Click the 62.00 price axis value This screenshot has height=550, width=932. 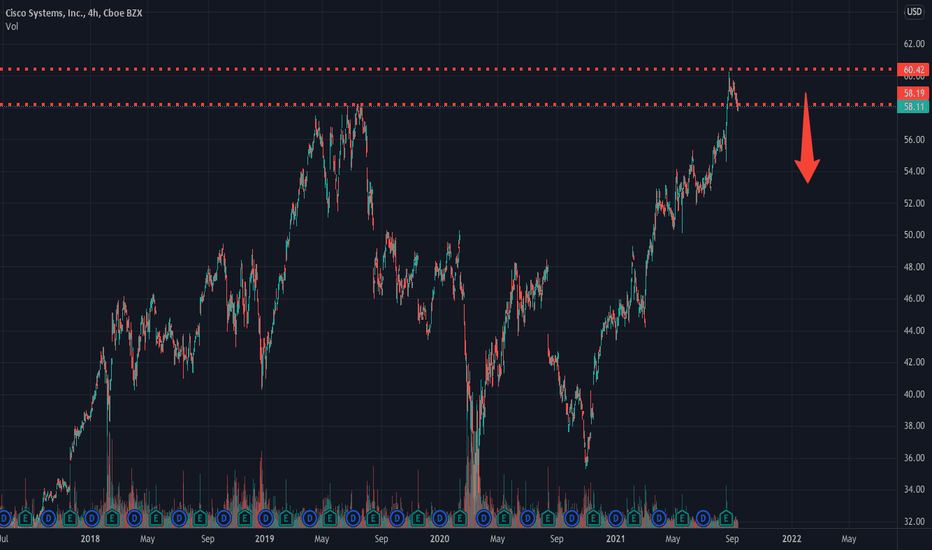pos(914,44)
